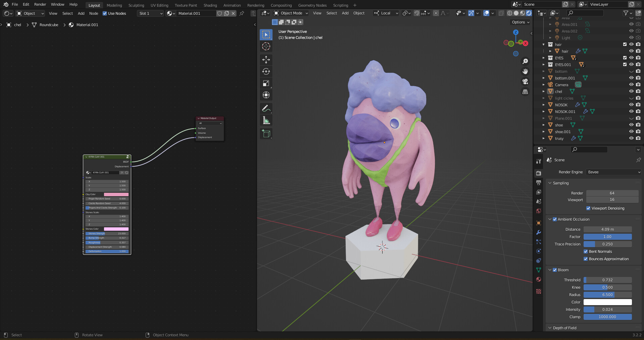
Task: Uncheck Ambient Occlusion
Action: [555, 219]
